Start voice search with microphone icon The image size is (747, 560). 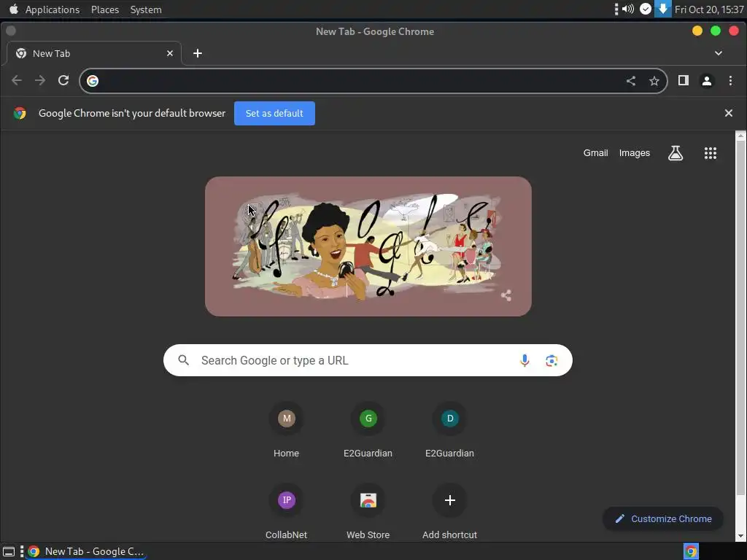point(525,360)
